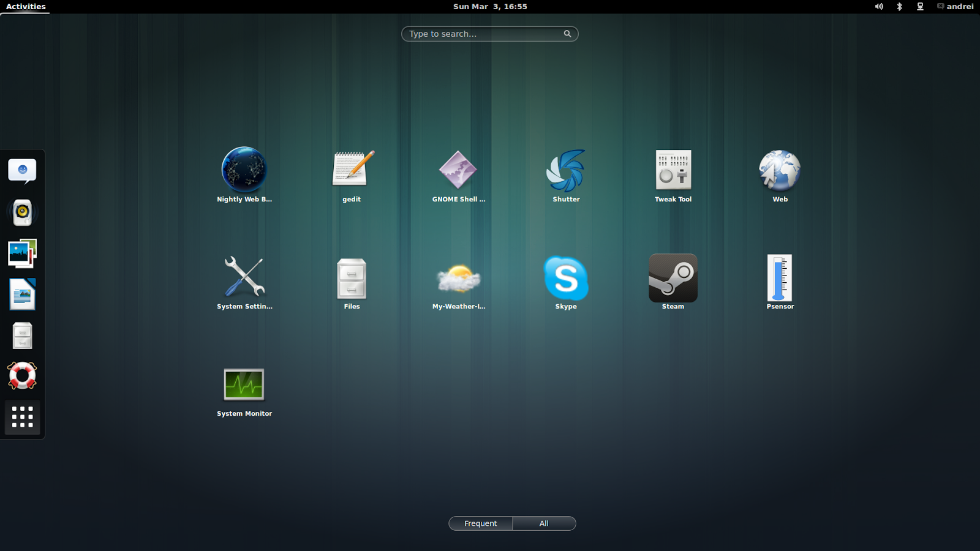Viewport: 980px width, 551px height.
Task: Click the Show Applications grid button
Action: [22, 418]
